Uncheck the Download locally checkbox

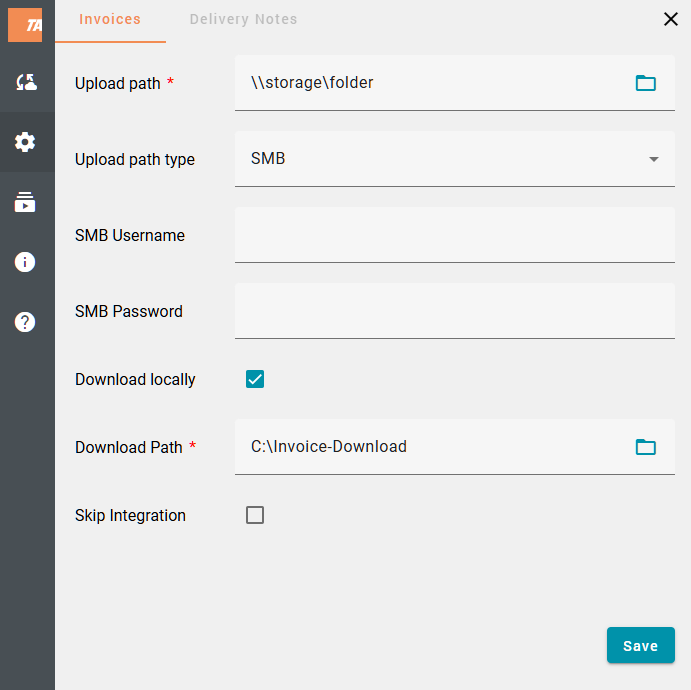255,379
